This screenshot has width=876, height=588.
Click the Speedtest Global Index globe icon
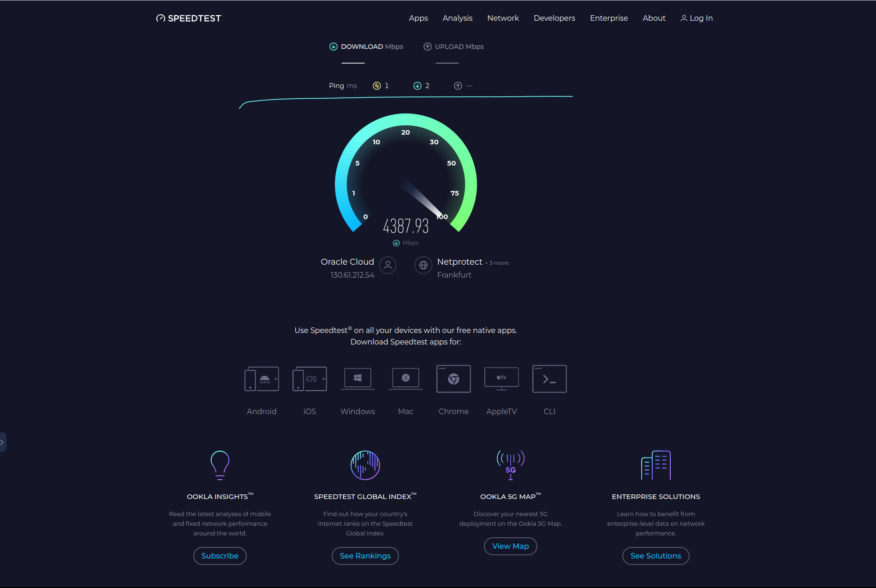pos(365,465)
